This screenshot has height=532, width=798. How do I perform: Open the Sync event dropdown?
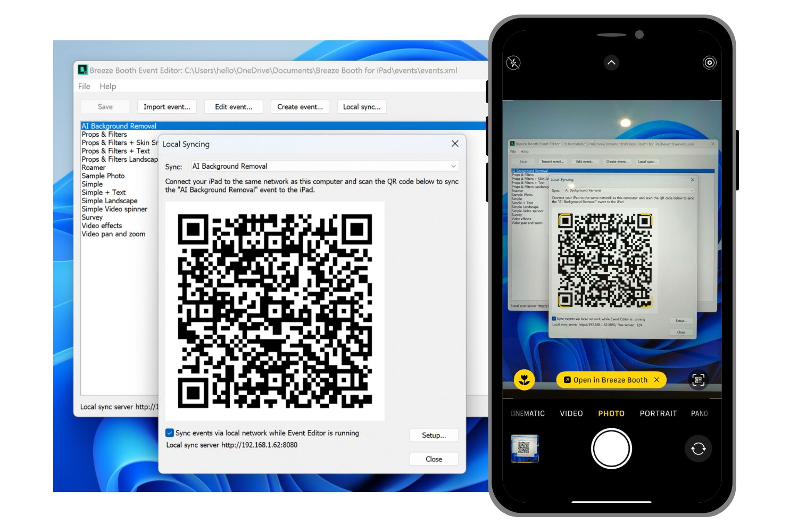pyautogui.click(x=325, y=167)
